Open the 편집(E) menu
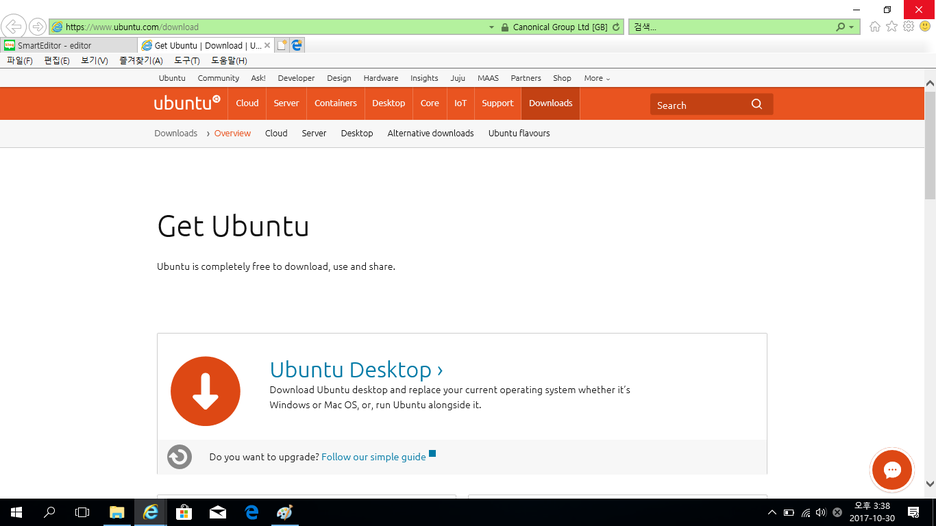The image size is (936, 526). [x=57, y=60]
